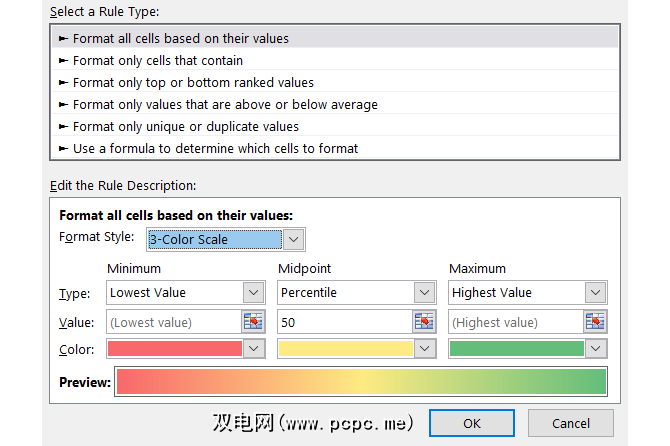Image resolution: width=670 pixels, height=446 pixels.
Task: Select 'Format all cells based on their values'
Action: click(x=181, y=38)
